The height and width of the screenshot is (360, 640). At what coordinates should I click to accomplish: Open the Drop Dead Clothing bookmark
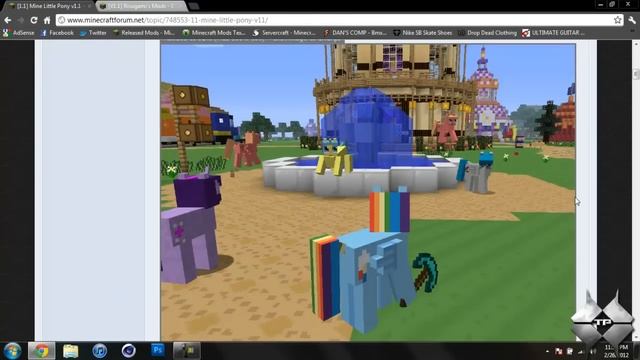488,33
